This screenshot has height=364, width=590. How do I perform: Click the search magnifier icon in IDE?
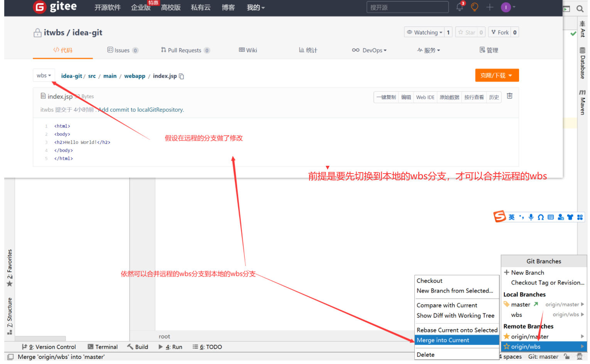point(580,8)
